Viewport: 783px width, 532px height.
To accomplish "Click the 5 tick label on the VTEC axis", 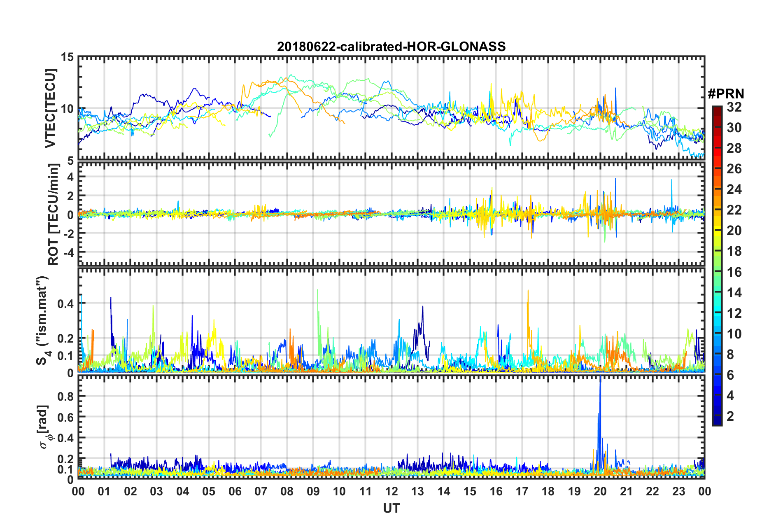I will click(x=70, y=160).
